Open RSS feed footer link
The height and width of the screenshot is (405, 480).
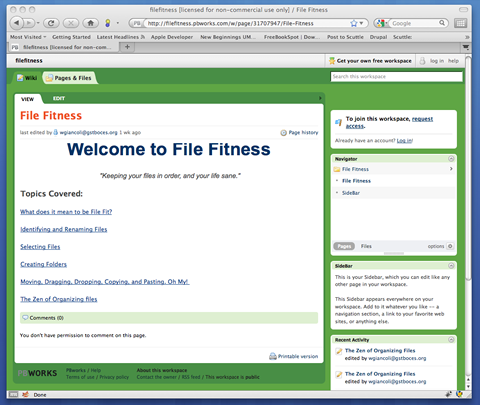tap(191, 377)
